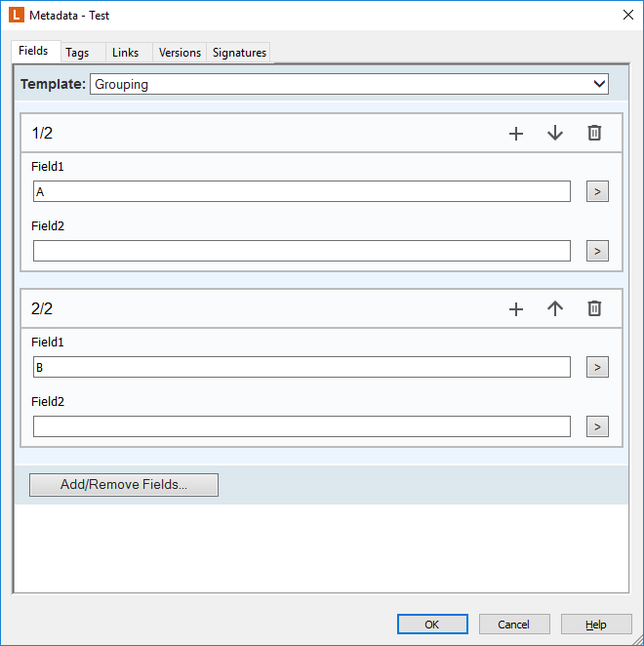The height and width of the screenshot is (646, 644).
Task: Move group 1/2 down with arrow
Action: coord(555,134)
